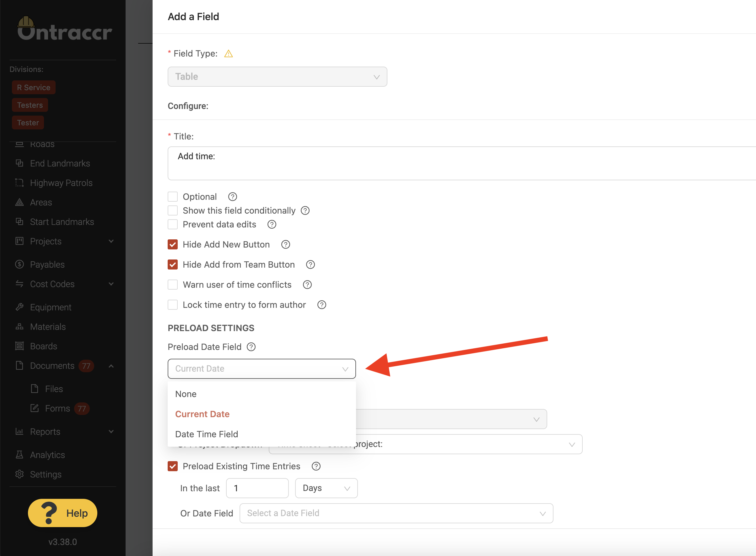This screenshot has width=756, height=556.
Task: Click the In the last number input
Action: coord(257,488)
